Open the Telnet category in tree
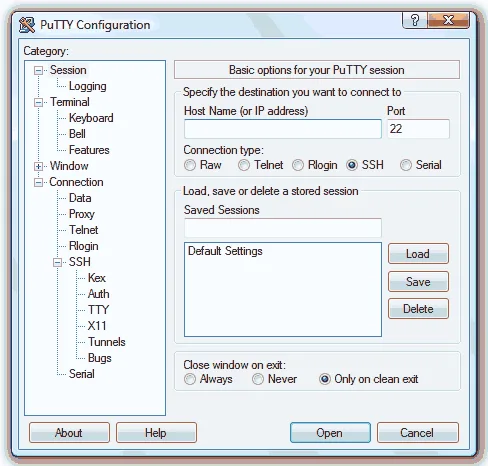488x466 pixels. (x=83, y=230)
